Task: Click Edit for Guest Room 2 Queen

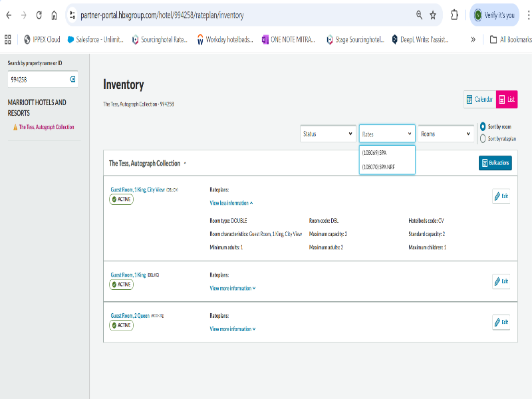Action: [x=501, y=322]
